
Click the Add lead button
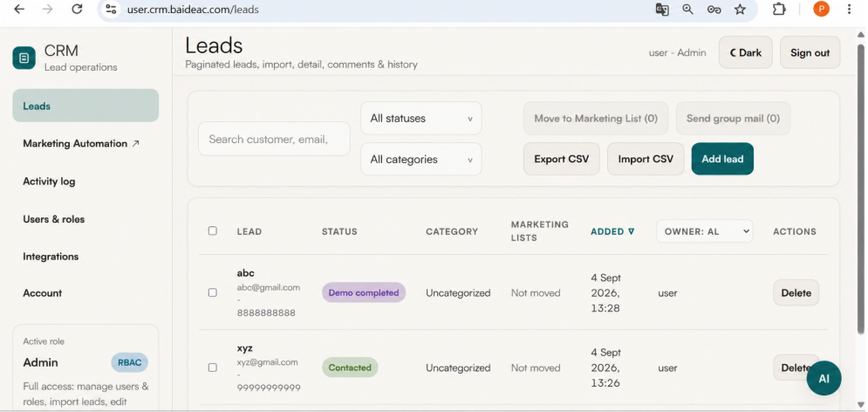point(722,159)
